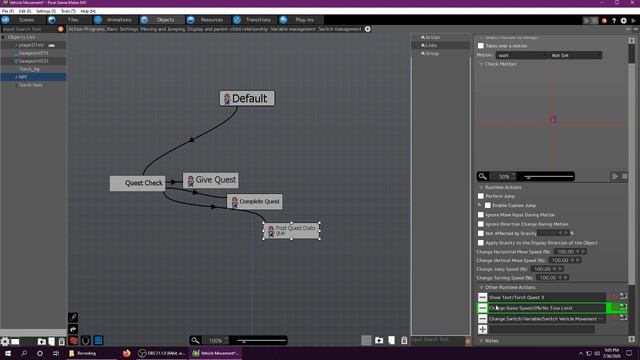
Task: Collapse the Runtime Actions section
Action: pos(481,187)
